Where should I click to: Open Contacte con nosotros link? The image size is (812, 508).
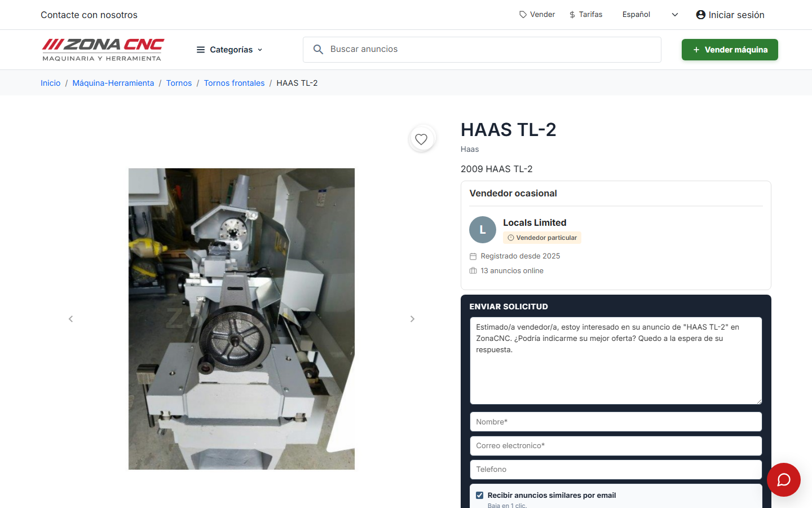(89, 15)
